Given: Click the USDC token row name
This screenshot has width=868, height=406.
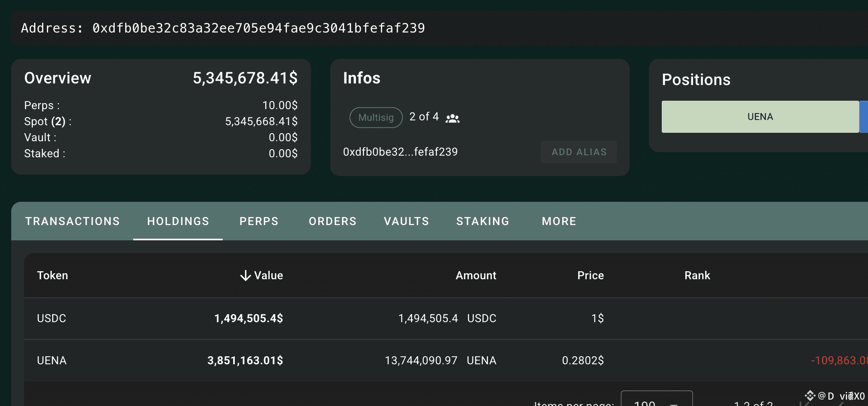Looking at the screenshot, I should tap(51, 319).
